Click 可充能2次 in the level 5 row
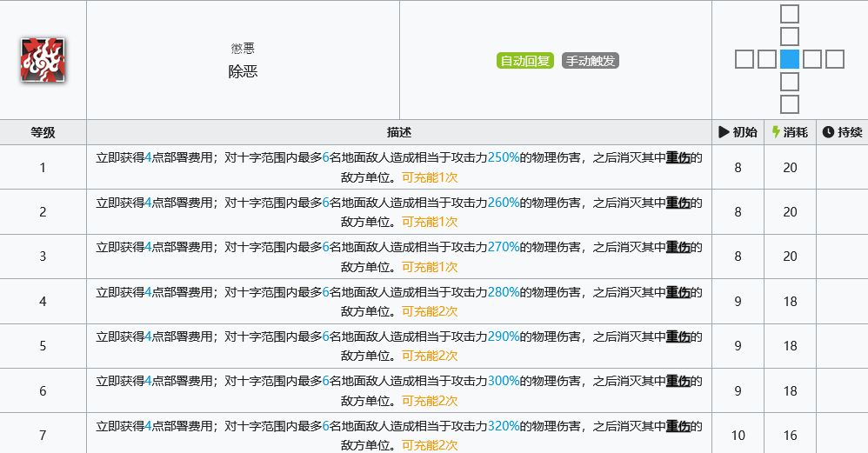Viewport: 868px width, 453px height. coord(430,356)
